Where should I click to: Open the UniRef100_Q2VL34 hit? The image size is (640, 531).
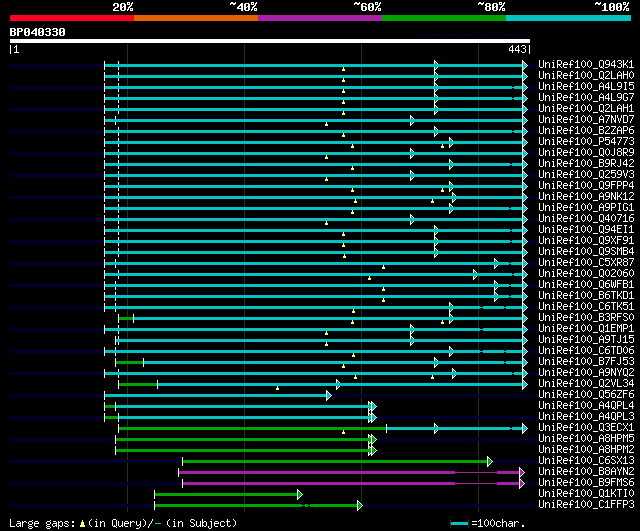(x=586, y=384)
